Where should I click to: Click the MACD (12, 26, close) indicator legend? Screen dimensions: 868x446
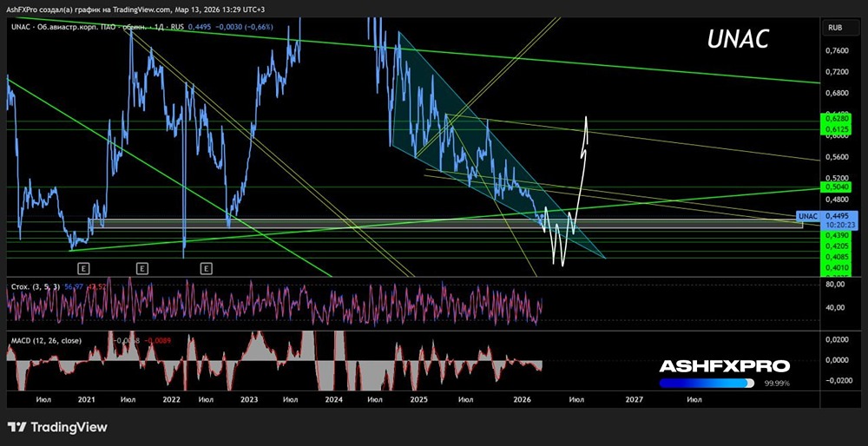(x=47, y=341)
